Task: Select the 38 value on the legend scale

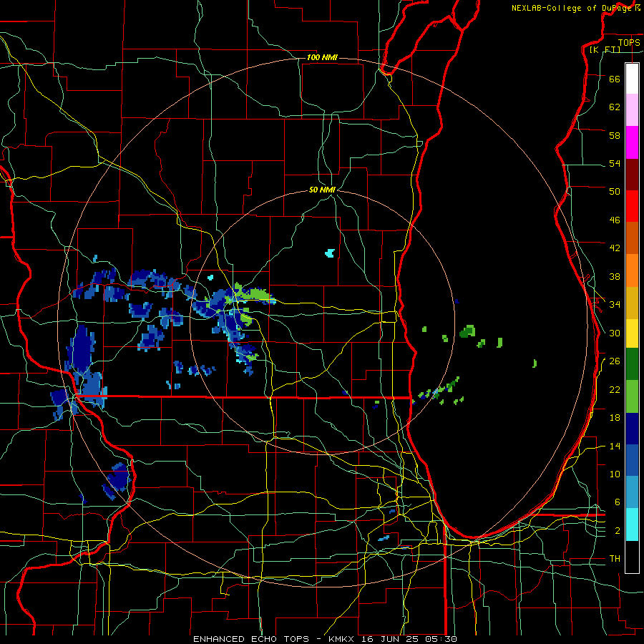Action: pos(615,276)
